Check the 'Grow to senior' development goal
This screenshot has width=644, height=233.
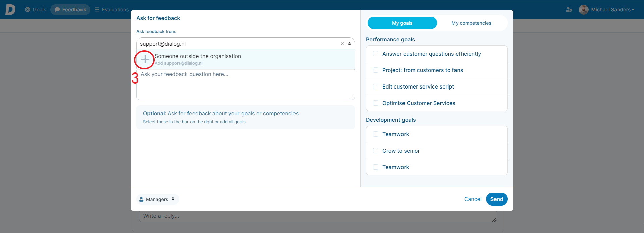376,151
